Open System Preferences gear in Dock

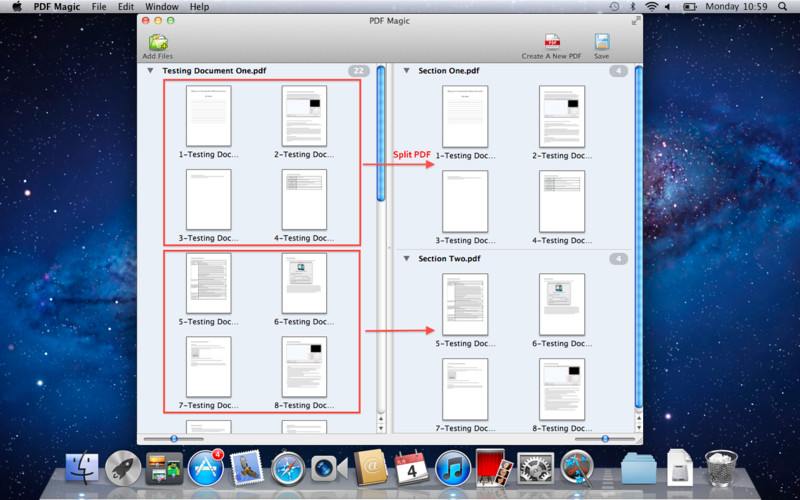[535, 468]
